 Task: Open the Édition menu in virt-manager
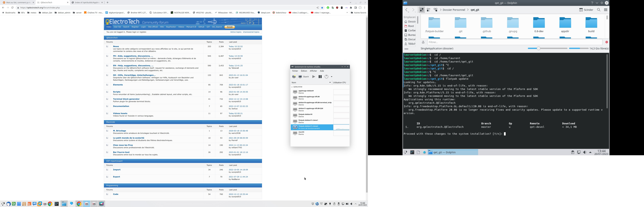point(304,71)
